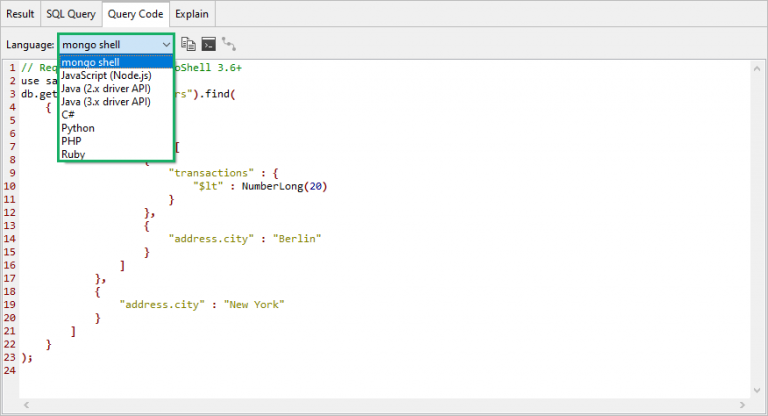768x416 pixels.
Task: Open query in shell icon
Action: (x=208, y=45)
